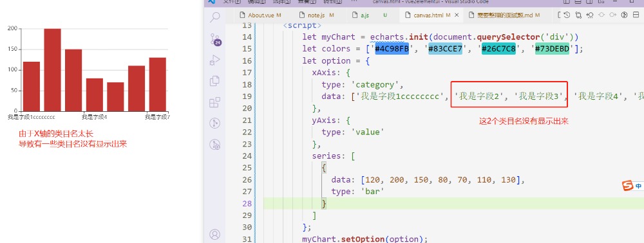
Task: Open the Explorer files view
Action: 215,81
